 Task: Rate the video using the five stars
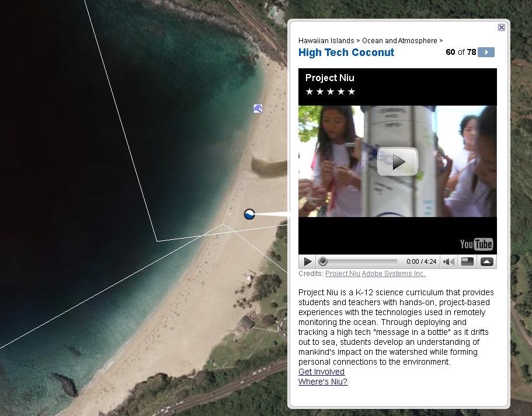point(330,92)
